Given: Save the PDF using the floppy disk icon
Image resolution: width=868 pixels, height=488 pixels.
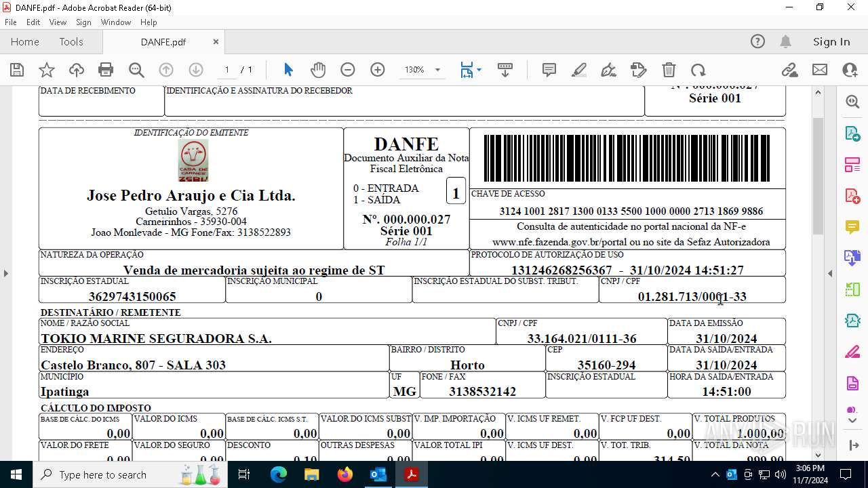Looking at the screenshot, I should click(17, 70).
